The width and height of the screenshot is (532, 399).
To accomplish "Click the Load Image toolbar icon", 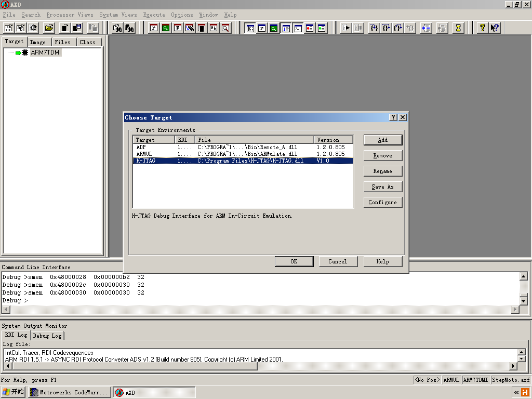I will [8, 28].
